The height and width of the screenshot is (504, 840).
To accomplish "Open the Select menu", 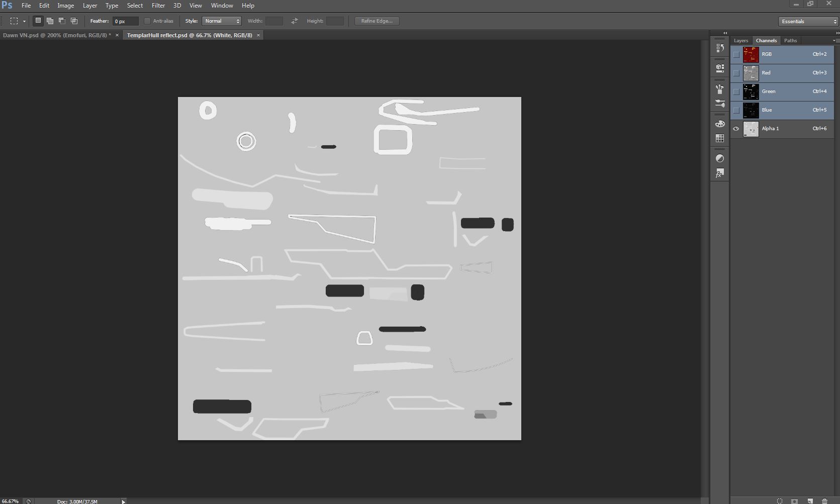I will pyautogui.click(x=135, y=6).
